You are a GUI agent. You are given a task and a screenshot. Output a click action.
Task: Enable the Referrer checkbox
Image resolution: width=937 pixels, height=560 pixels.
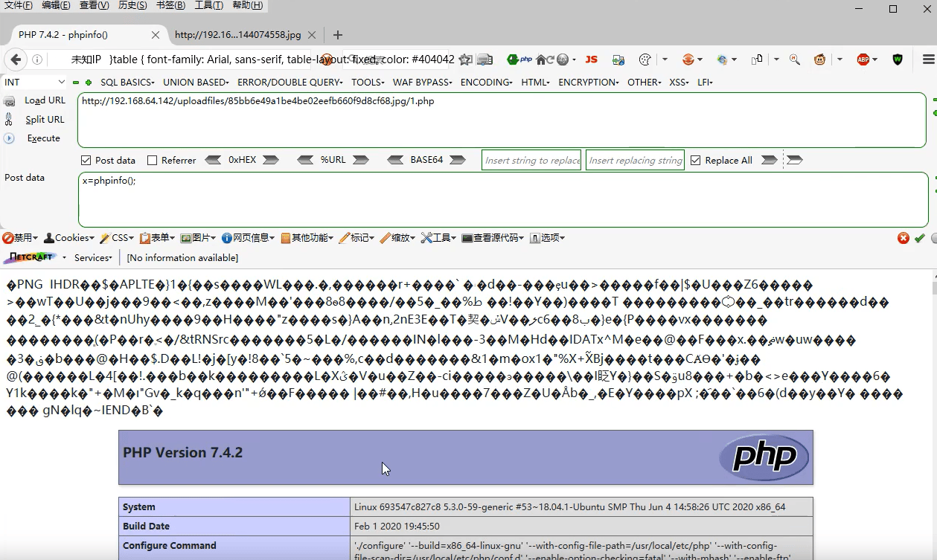153,160
